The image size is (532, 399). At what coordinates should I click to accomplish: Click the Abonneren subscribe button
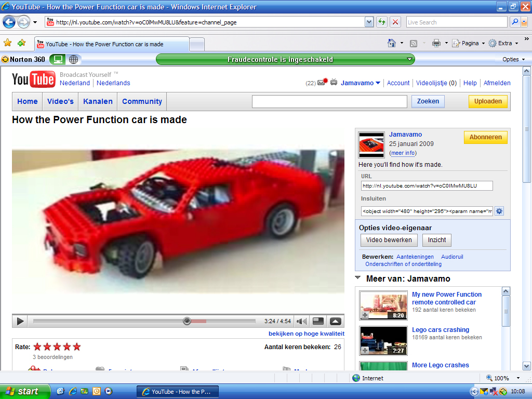click(486, 137)
